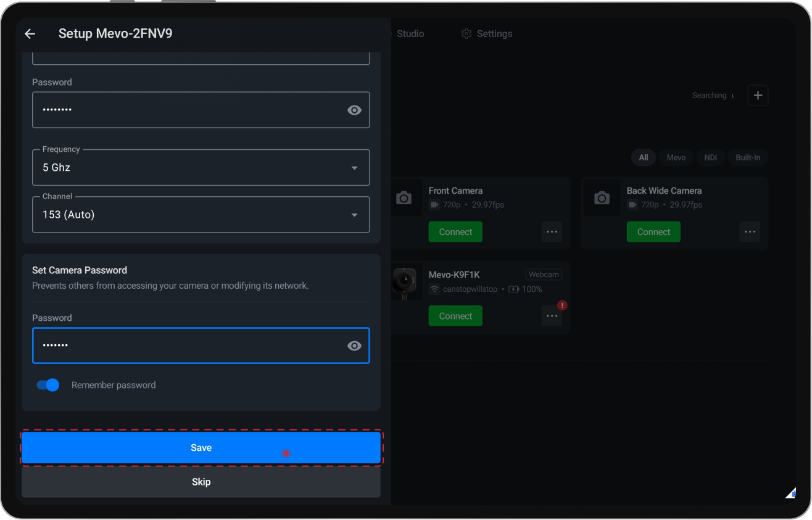Image resolution: width=812 pixels, height=520 pixels.
Task: Open the Studio tab
Action: (x=410, y=34)
